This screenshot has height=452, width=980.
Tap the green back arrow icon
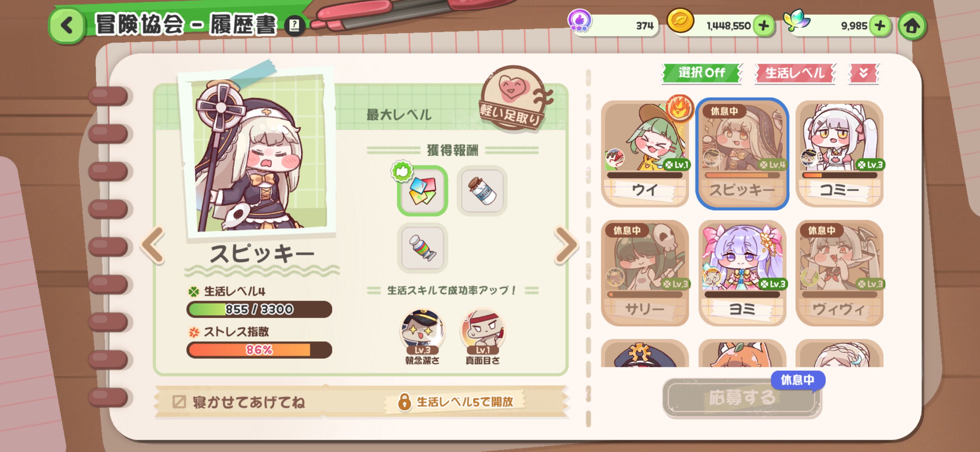pyautogui.click(x=67, y=26)
